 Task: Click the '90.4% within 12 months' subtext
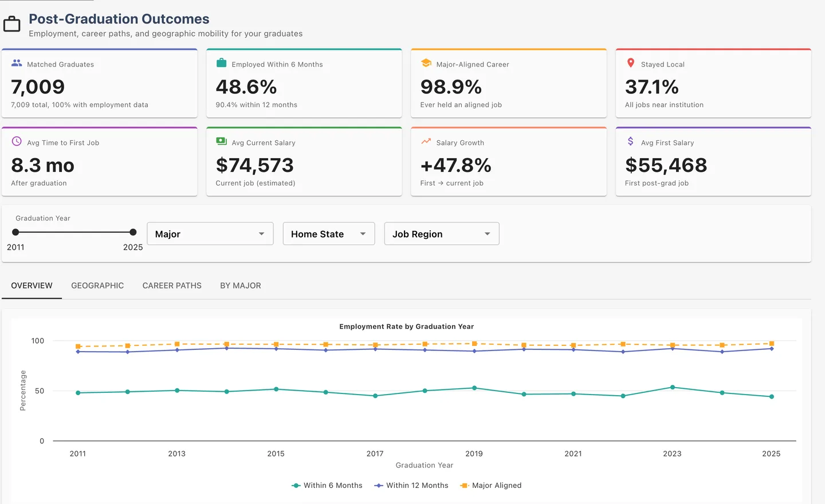point(257,105)
